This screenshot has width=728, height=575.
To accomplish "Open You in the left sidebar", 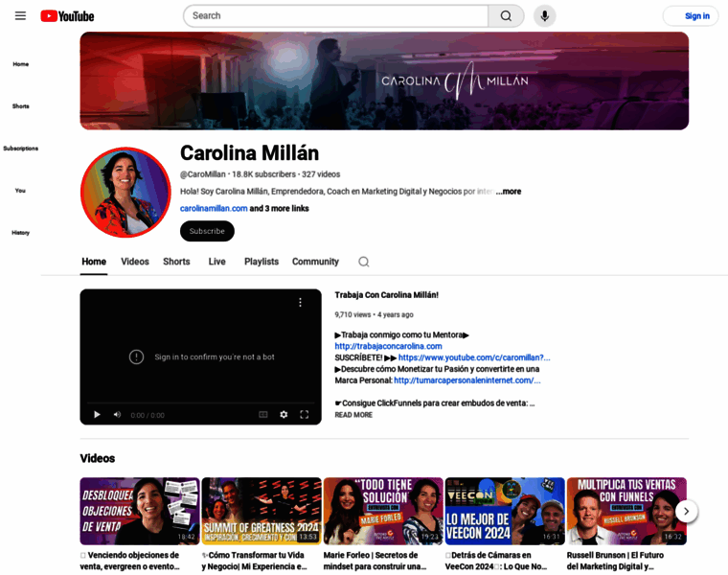I will coord(20,191).
